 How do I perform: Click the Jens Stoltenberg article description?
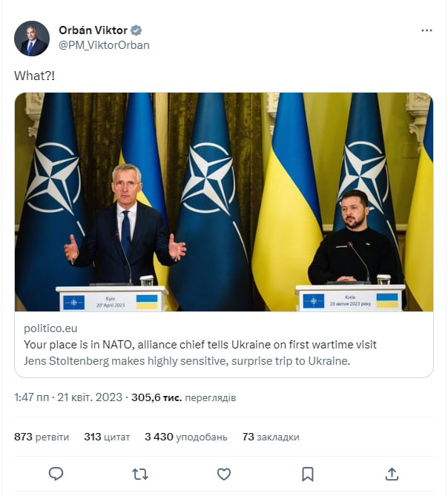point(187,361)
